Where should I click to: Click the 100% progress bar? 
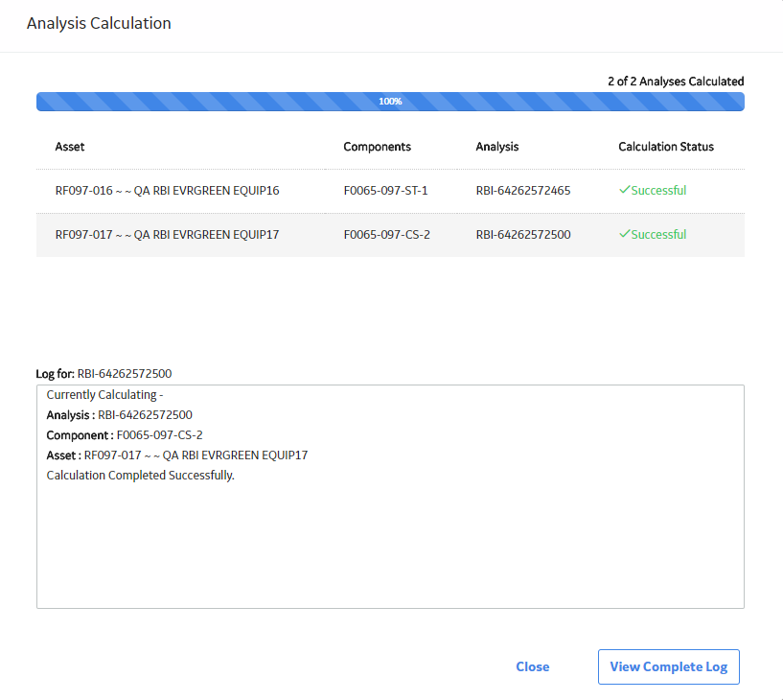(x=390, y=102)
